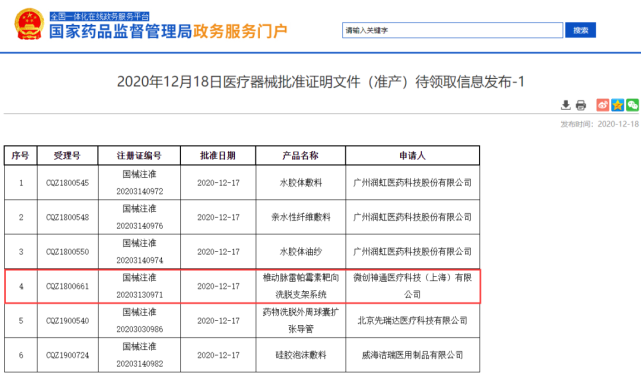Click approval date in row 4
Image resolution: width=641 pixels, height=375 pixels.
click(x=218, y=286)
